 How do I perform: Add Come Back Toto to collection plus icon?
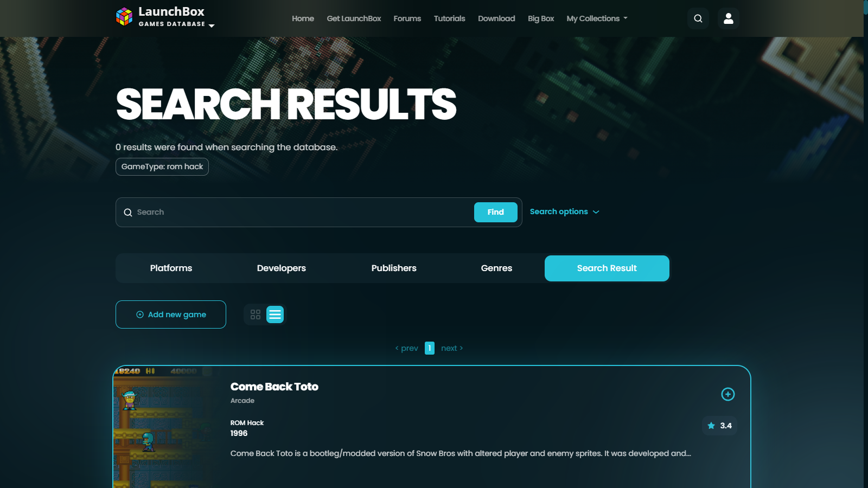point(728,394)
